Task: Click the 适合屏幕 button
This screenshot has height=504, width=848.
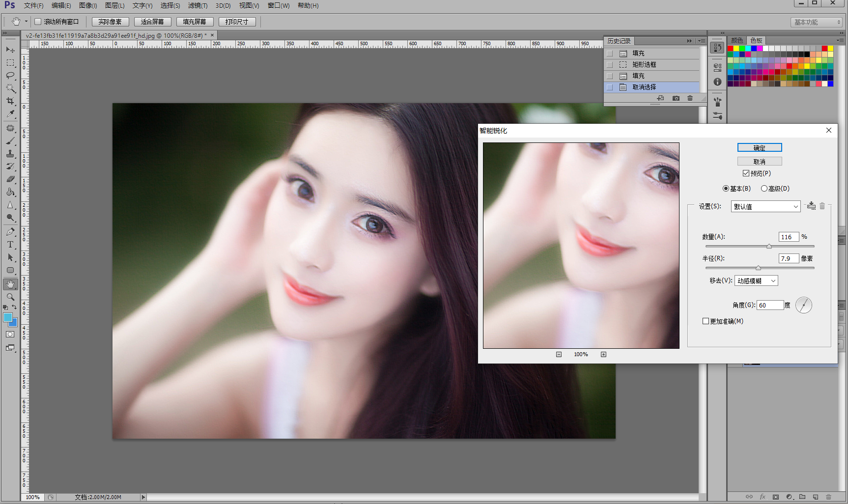Action: pos(152,22)
